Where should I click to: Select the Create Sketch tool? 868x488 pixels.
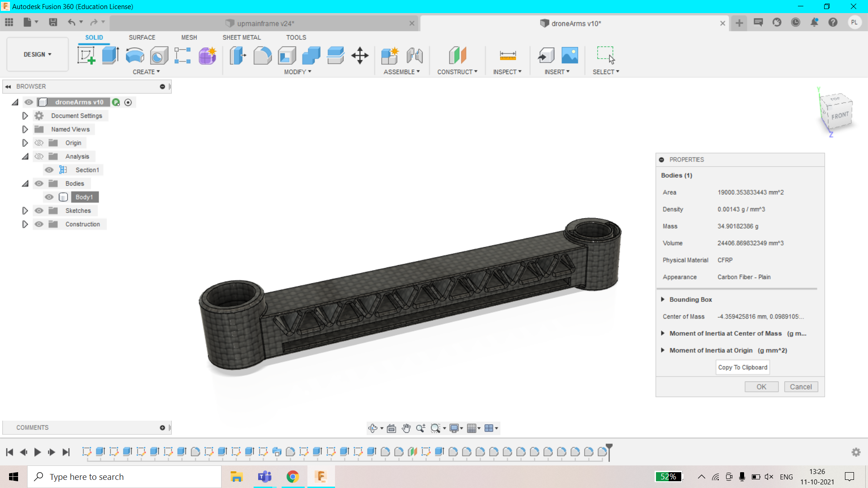[86, 55]
